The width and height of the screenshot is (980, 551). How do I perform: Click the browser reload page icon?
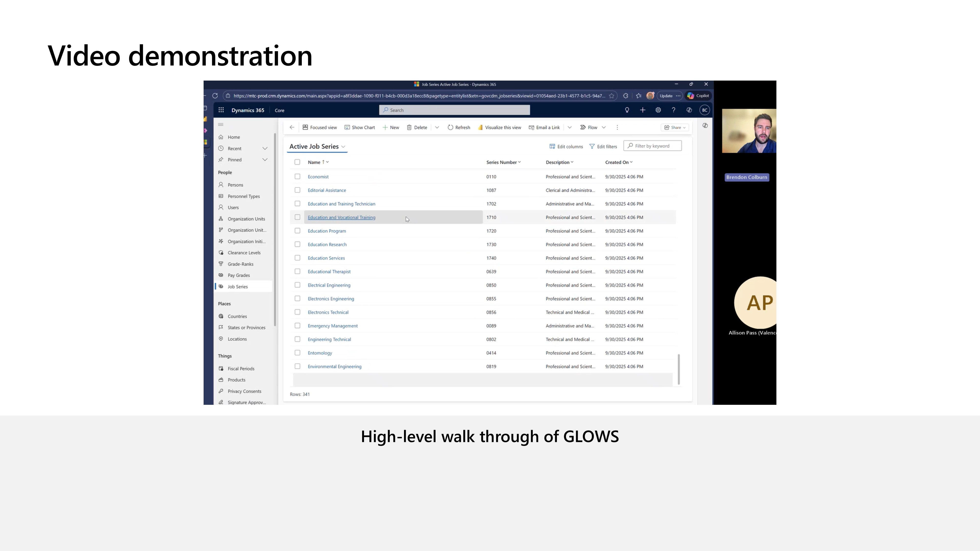pyautogui.click(x=215, y=96)
